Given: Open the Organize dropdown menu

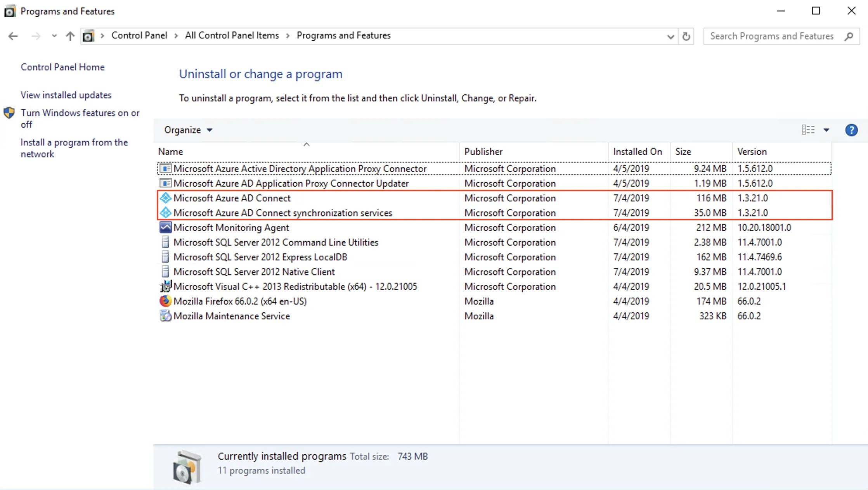Looking at the screenshot, I should pyautogui.click(x=188, y=130).
